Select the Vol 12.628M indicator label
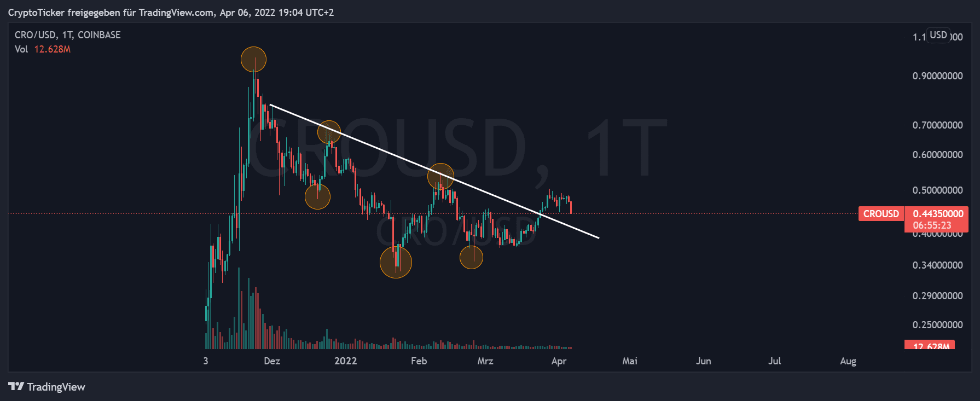Viewport: 980px width, 401px height. click(x=42, y=49)
